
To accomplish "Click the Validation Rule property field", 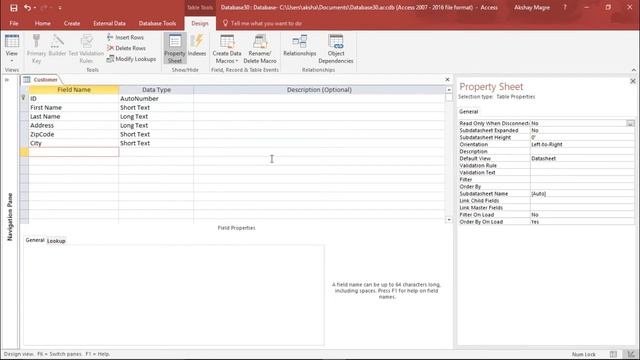I will pos(582,165).
